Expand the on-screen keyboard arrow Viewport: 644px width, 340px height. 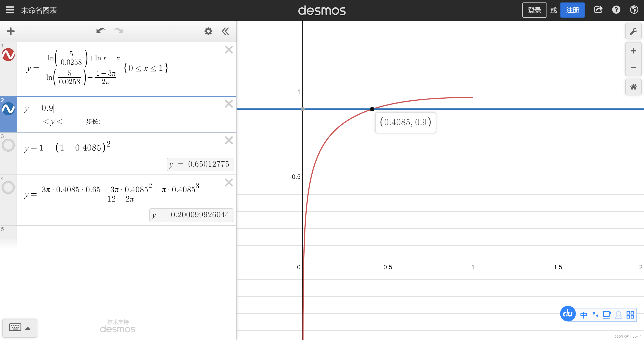click(28, 328)
